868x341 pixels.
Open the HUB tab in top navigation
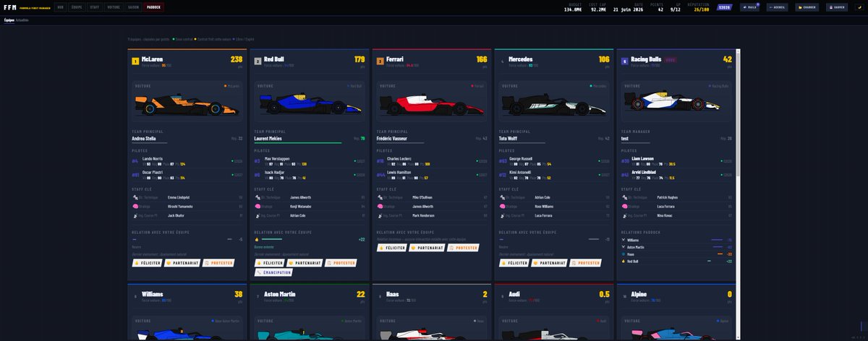click(x=60, y=7)
